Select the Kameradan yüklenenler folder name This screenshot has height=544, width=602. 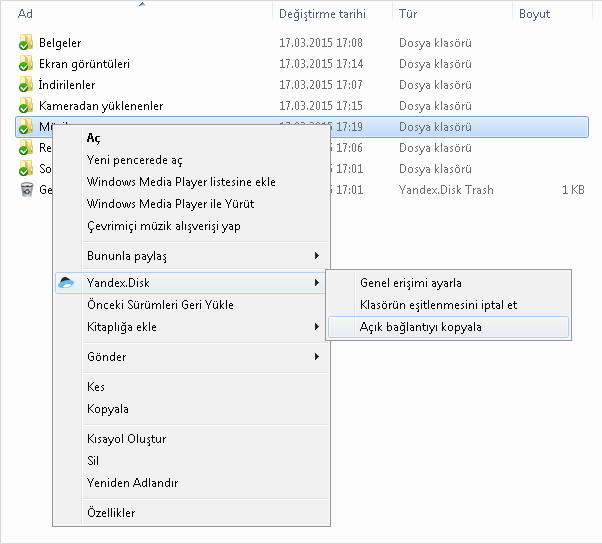click(101, 106)
